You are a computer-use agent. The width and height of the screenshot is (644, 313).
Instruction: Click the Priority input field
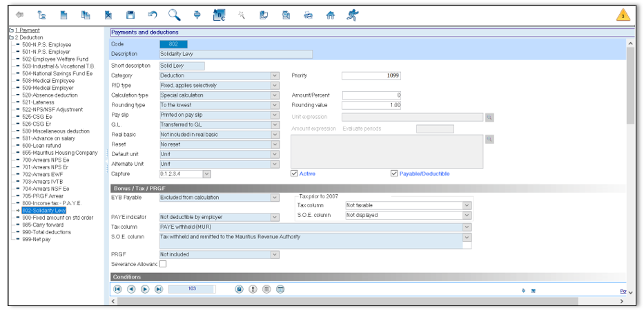[x=371, y=76]
